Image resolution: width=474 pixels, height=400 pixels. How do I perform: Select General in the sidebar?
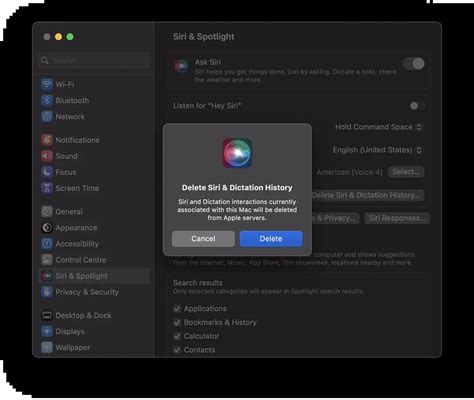[94, 212]
